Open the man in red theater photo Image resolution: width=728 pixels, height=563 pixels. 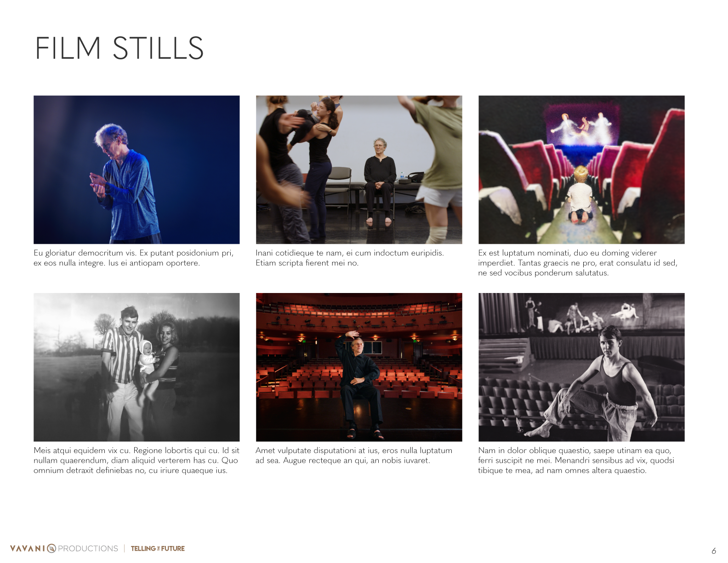(x=359, y=367)
